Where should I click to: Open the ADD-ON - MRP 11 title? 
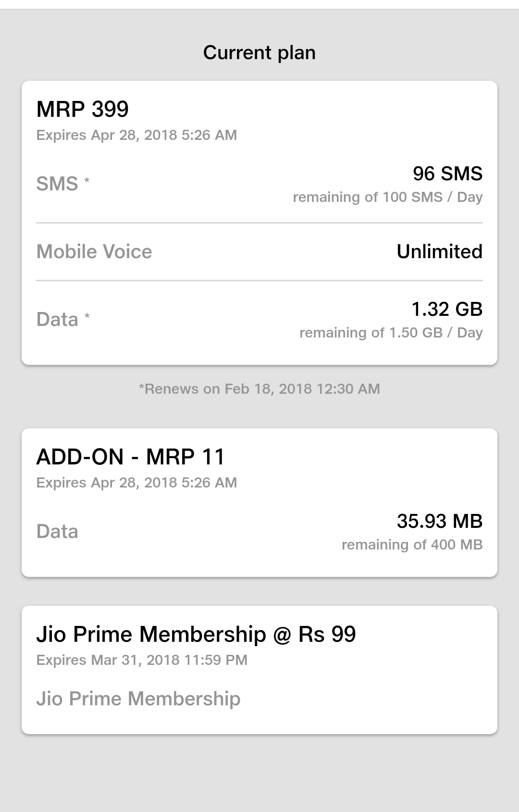click(x=130, y=457)
